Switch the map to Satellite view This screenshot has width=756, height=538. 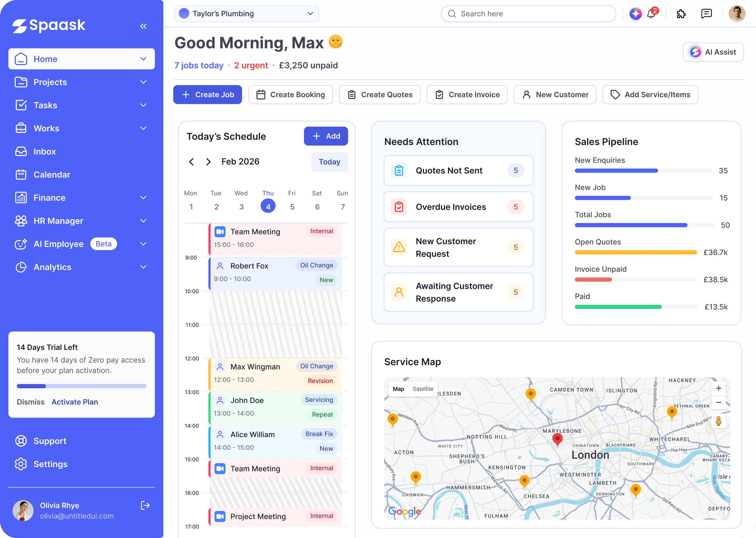click(x=423, y=389)
